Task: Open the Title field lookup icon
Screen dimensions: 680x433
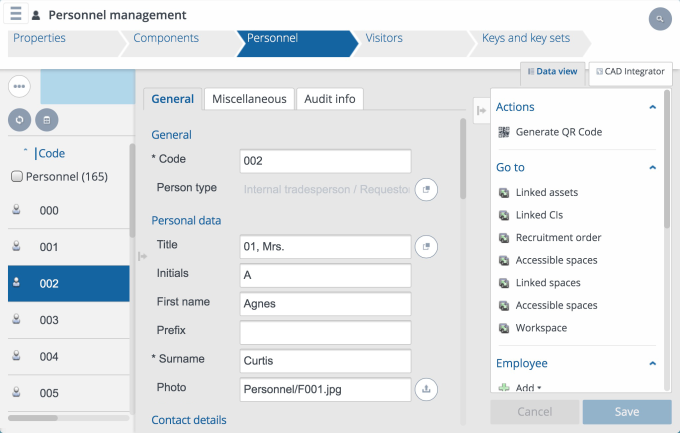Action: (x=427, y=246)
